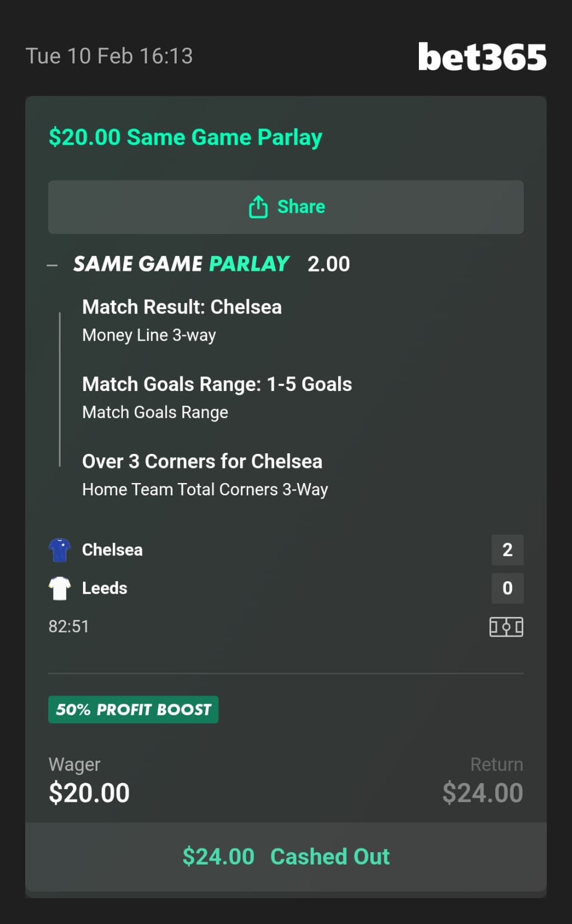This screenshot has height=924, width=572.
Task: Select Match Goals Range: 1-5 Goals leg
Action: [x=217, y=385]
